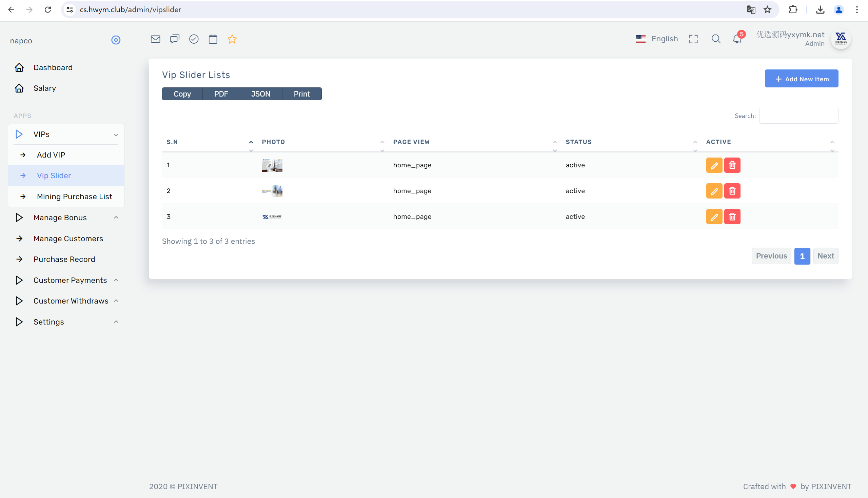Click the napco brand name
The image size is (868, 498).
click(x=21, y=41)
